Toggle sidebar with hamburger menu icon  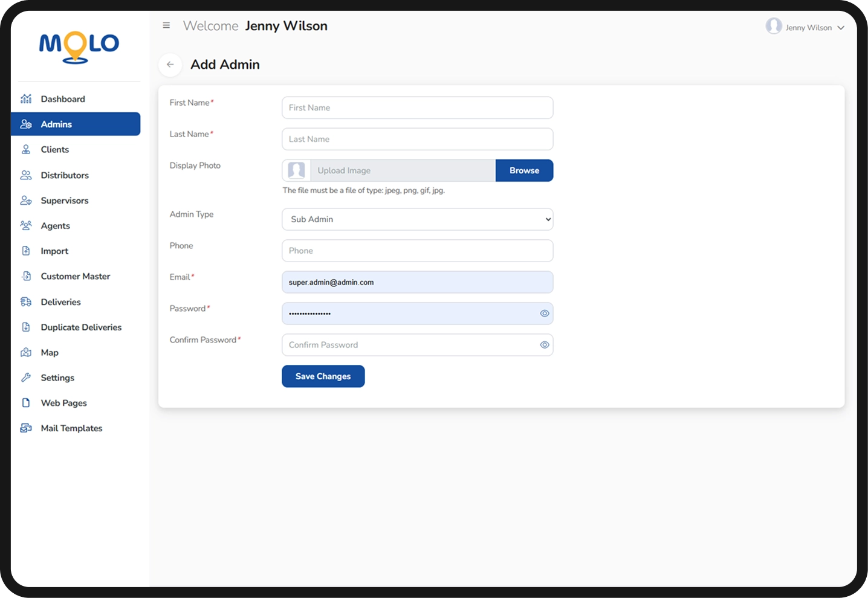coord(166,25)
